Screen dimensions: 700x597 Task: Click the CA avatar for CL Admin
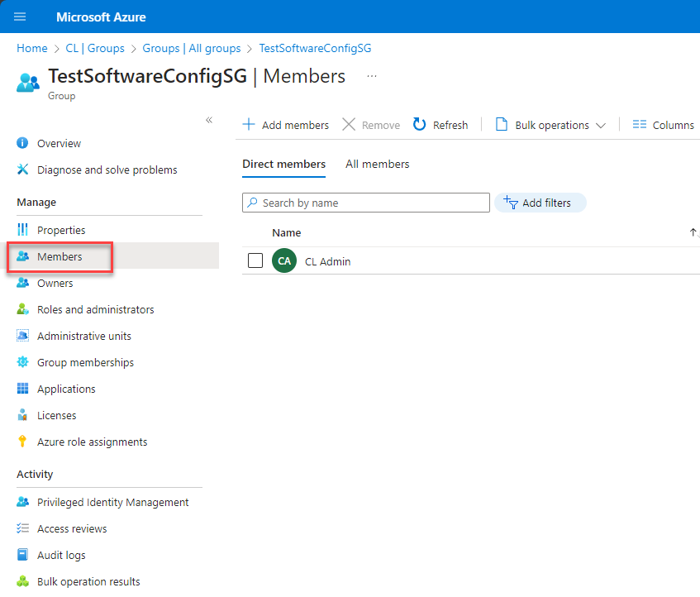(284, 260)
